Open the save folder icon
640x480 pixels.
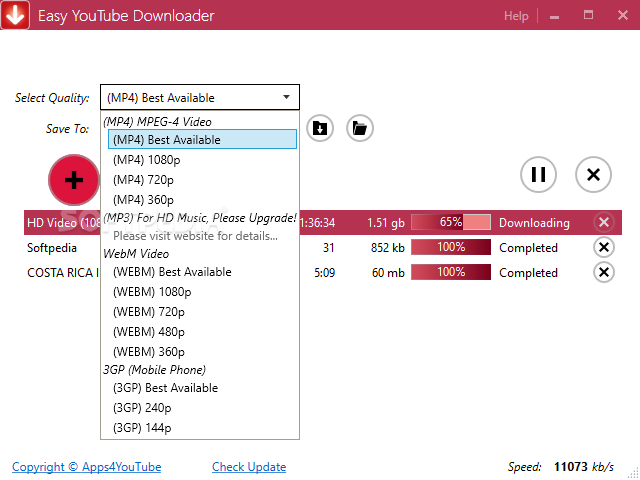[360, 128]
